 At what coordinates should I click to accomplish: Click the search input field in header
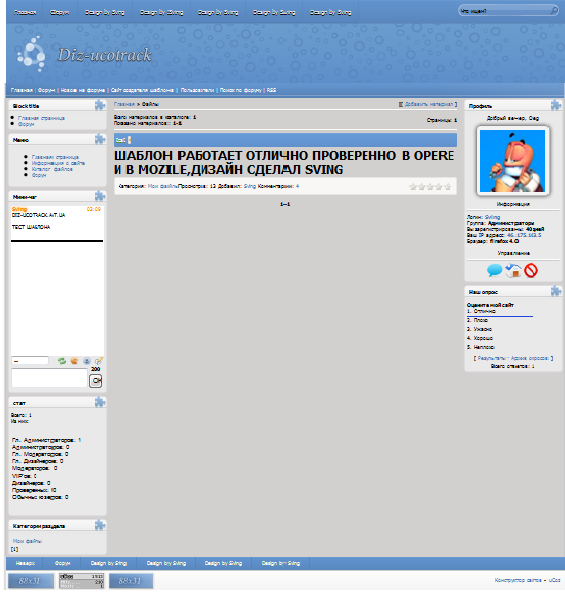pos(505,11)
